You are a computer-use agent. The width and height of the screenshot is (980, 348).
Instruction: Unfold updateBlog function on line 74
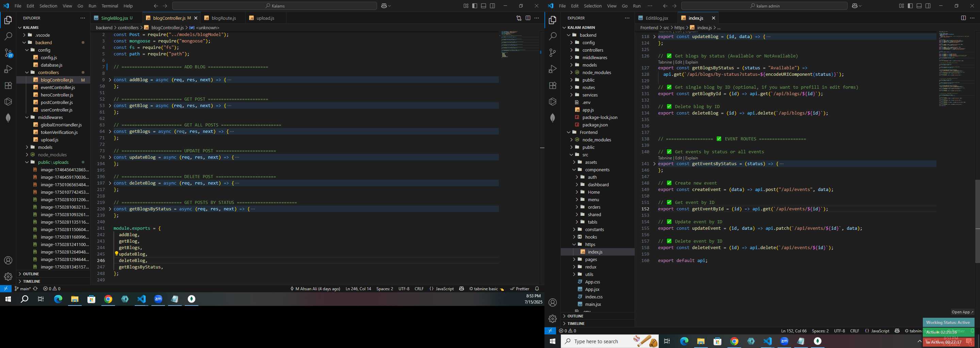[x=110, y=157]
